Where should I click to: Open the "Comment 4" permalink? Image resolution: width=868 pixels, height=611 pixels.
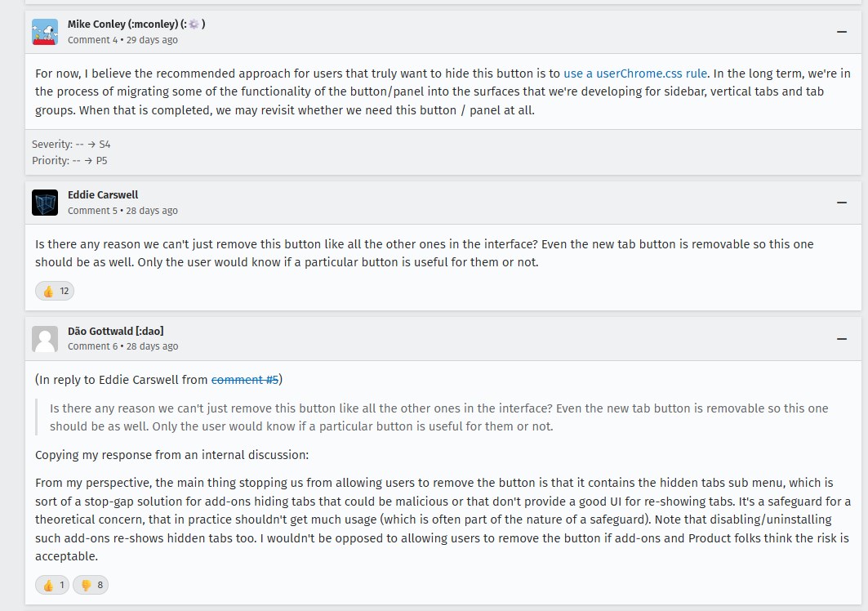[x=92, y=40]
